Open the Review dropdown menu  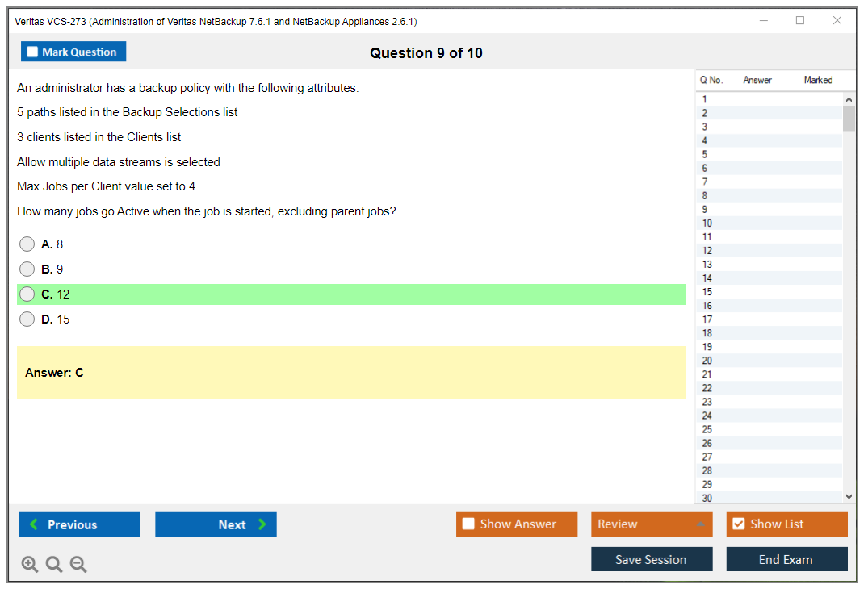[700, 524]
